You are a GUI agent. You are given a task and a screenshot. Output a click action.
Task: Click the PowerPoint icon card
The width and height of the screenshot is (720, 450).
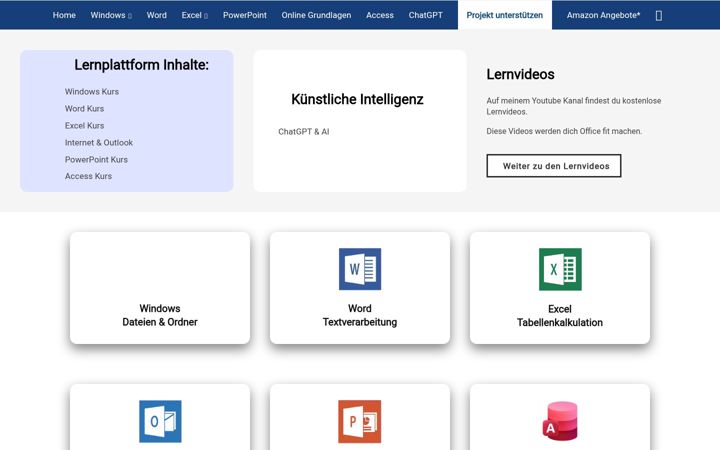pyautogui.click(x=360, y=421)
